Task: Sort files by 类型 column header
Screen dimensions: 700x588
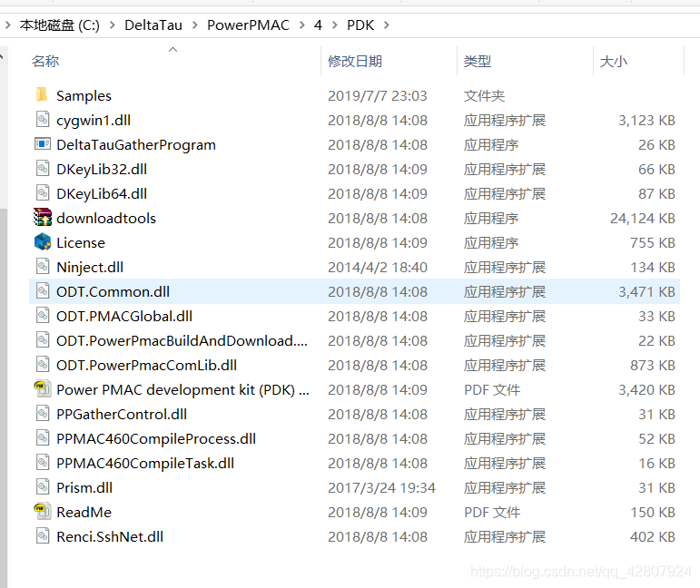Action: point(478,61)
